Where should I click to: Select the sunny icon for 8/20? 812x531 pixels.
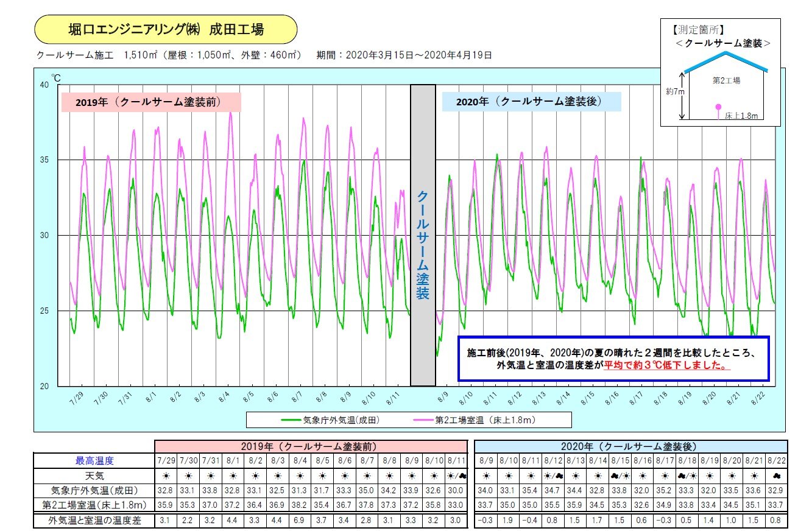[732, 476]
